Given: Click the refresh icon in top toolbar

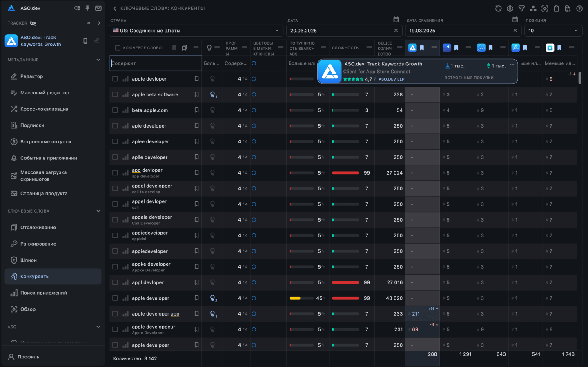Looking at the screenshot, I should tap(498, 9).
